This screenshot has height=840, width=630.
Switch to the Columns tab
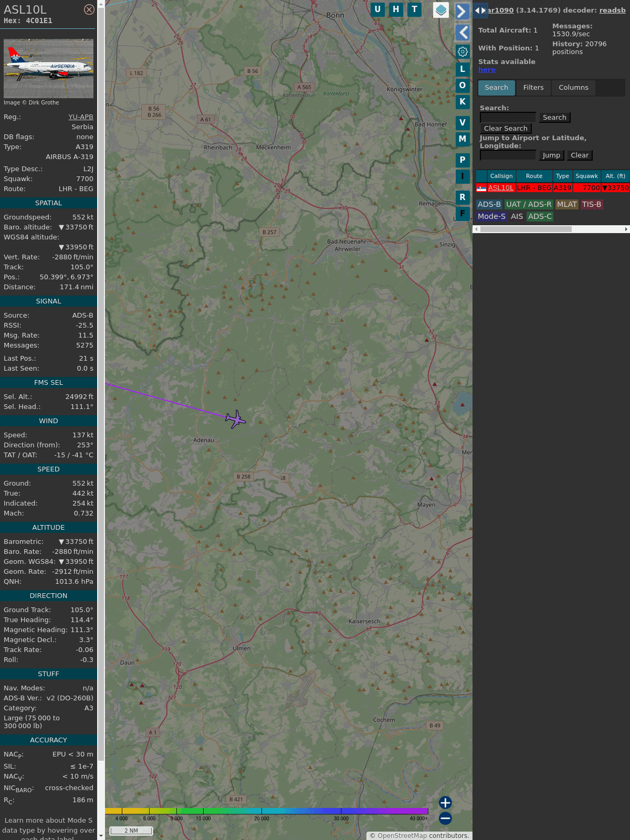click(x=573, y=88)
